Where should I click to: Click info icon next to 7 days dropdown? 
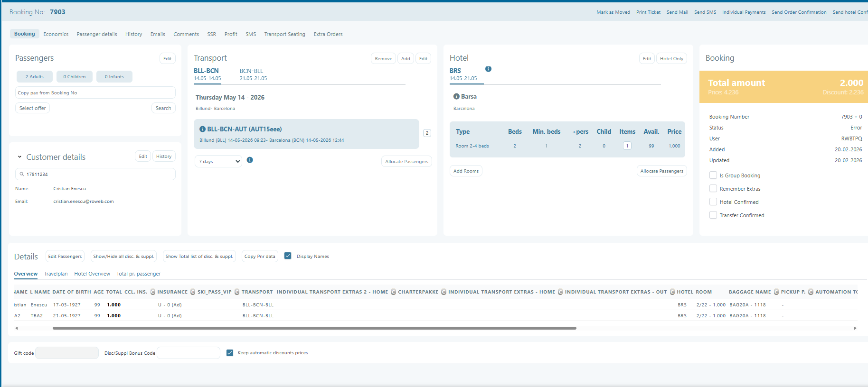click(x=250, y=160)
